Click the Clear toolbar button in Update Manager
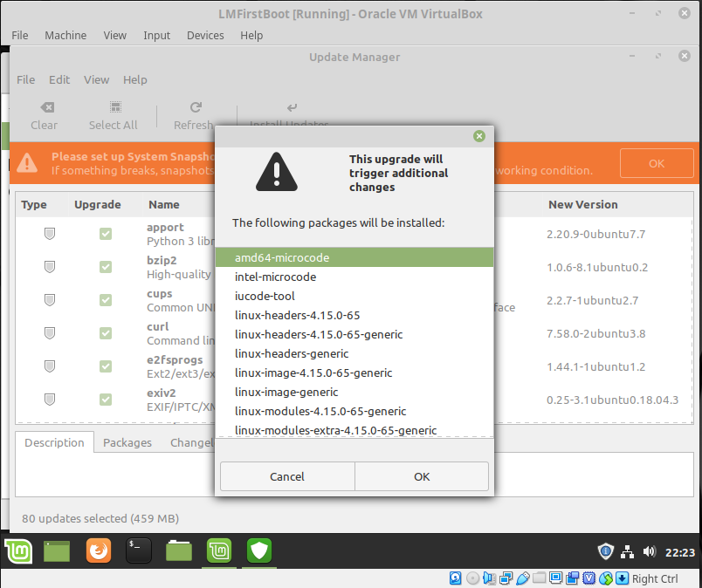 point(44,115)
